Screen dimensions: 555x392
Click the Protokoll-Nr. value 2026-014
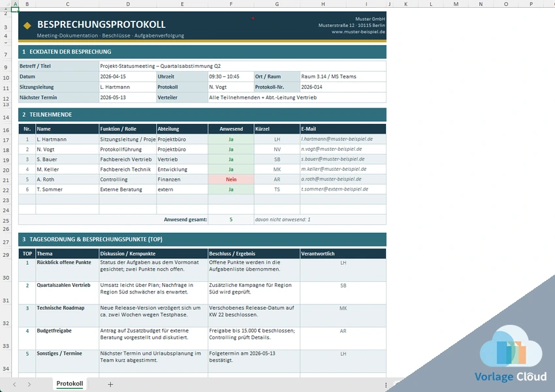click(x=343, y=87)
